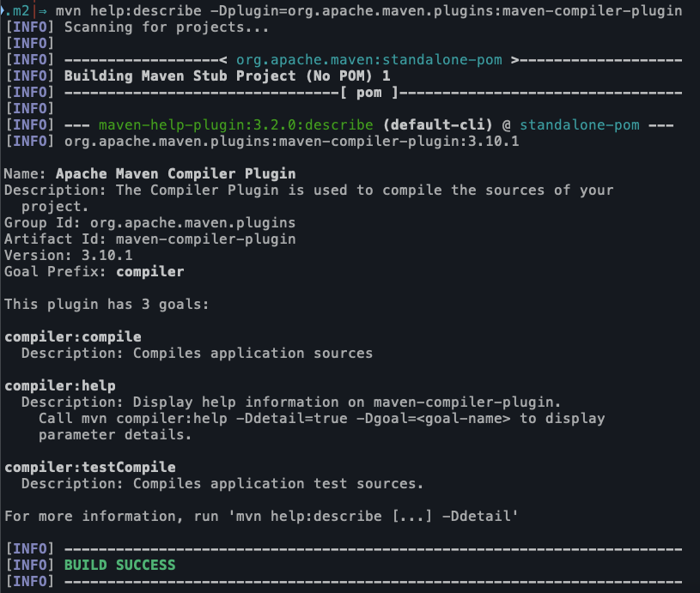Click 'This plugin has 3 goals' line

tap(107, 305)
